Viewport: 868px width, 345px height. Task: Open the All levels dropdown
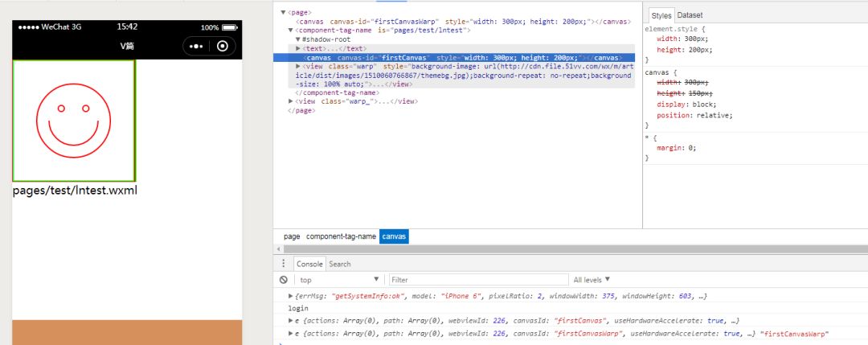pos(592,280)
